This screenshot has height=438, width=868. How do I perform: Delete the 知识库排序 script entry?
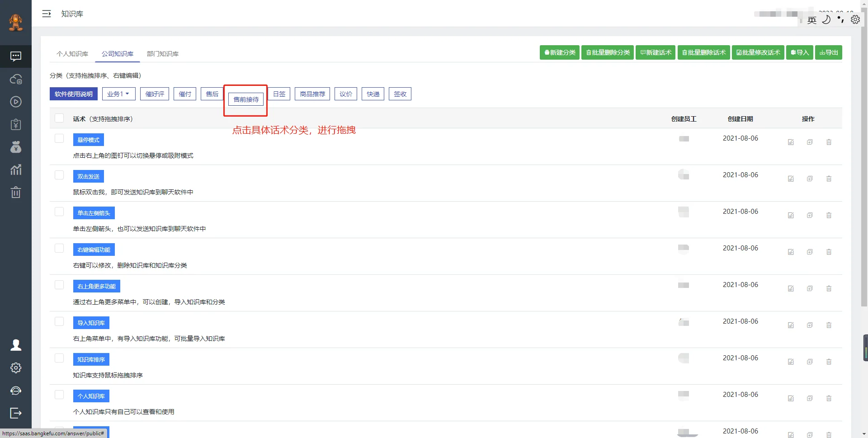[829, 362]
